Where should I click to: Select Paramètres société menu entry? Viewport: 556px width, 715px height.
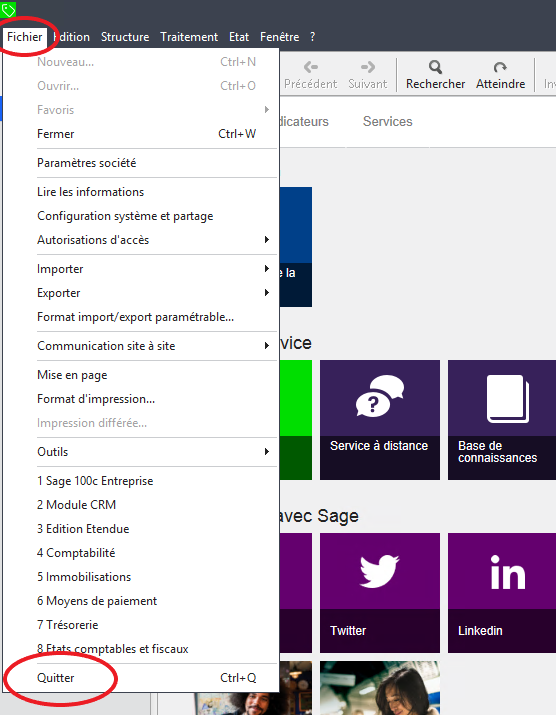point(141,163)
